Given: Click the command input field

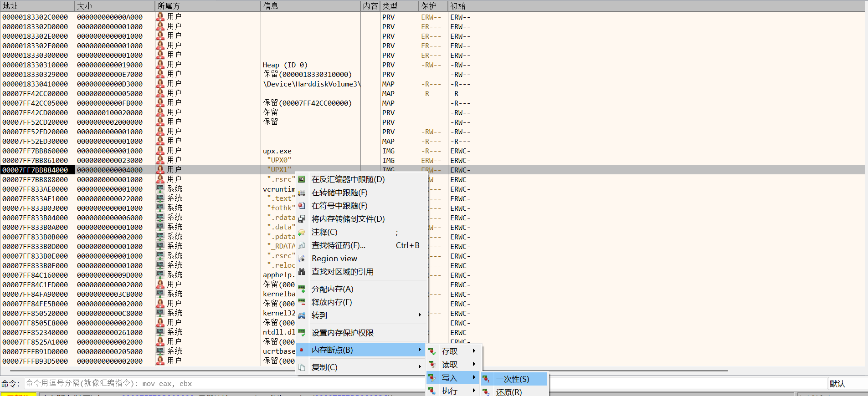Looking at the screenshot, I should [x=426, y=384].
